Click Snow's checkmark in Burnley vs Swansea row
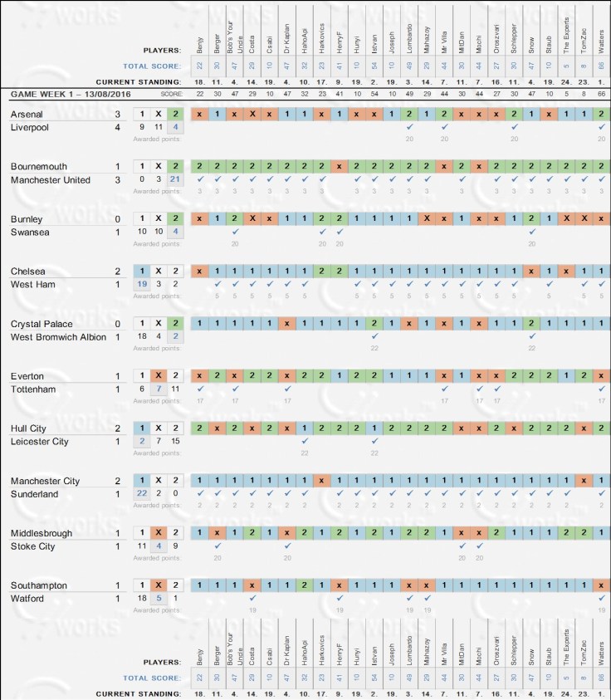The width and height of the screenshot is (611, 700). (x=531, y=232)
